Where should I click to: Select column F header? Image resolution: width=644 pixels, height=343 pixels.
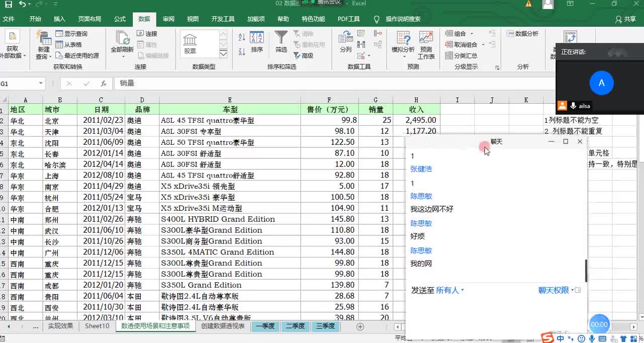pyautogui.click(x=330, y=100)
